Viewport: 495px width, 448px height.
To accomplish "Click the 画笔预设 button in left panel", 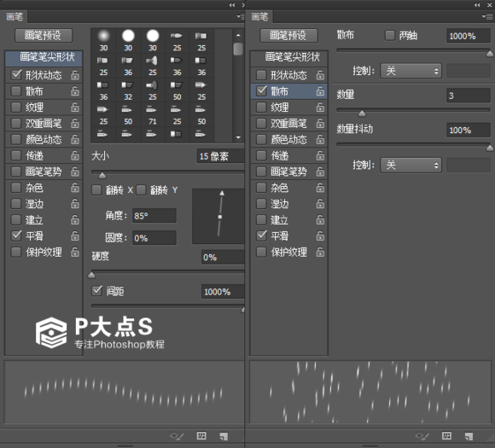I will (x=44, y=35).
